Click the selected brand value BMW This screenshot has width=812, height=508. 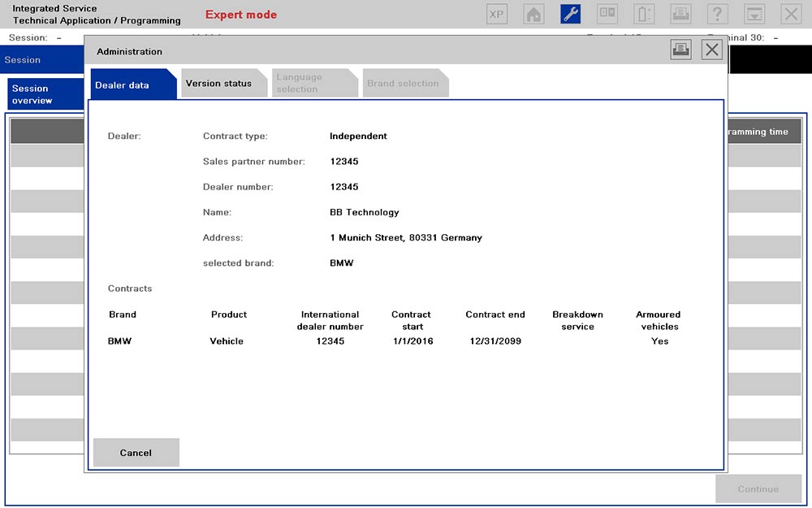pyautogui.click(x=342, y=263)
